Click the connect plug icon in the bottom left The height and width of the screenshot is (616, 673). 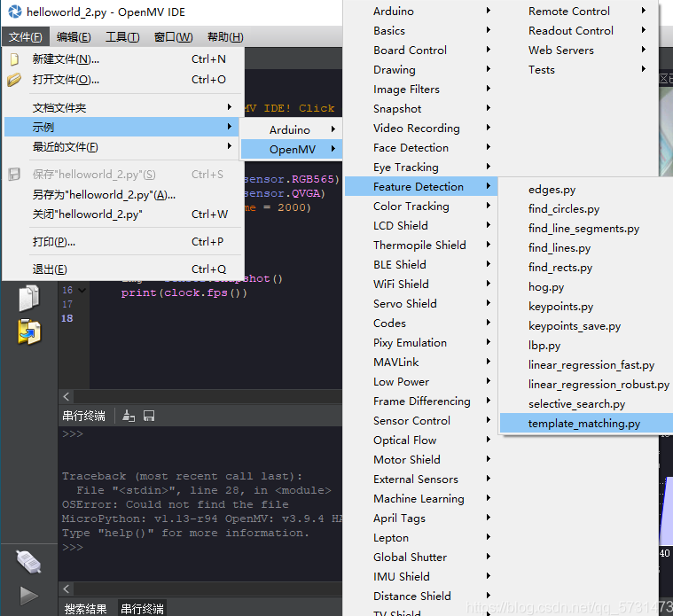[28, 562]
